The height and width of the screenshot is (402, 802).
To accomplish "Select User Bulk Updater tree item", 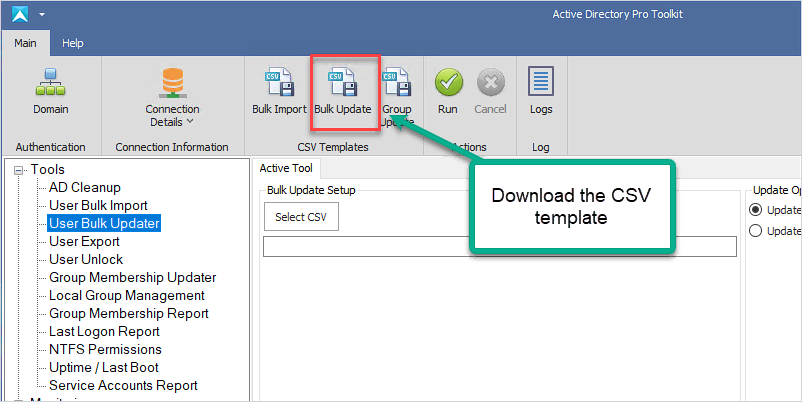I will 104,223.
